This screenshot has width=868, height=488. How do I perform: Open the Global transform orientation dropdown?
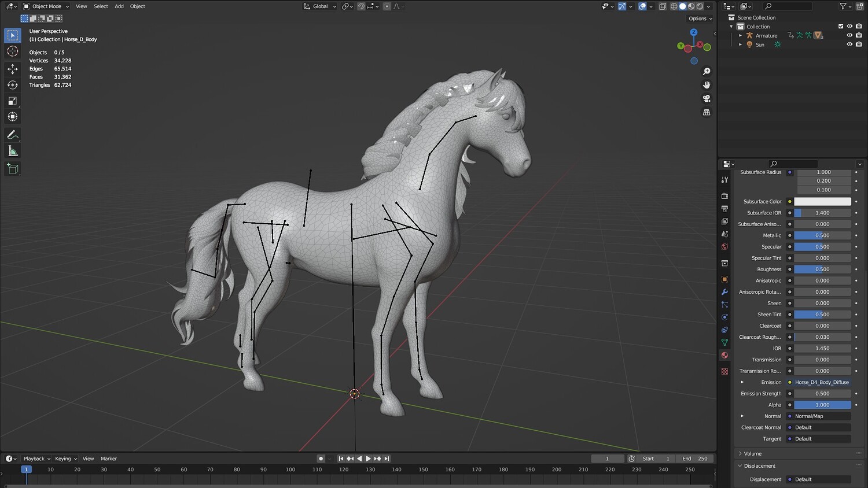click(320, 6)
